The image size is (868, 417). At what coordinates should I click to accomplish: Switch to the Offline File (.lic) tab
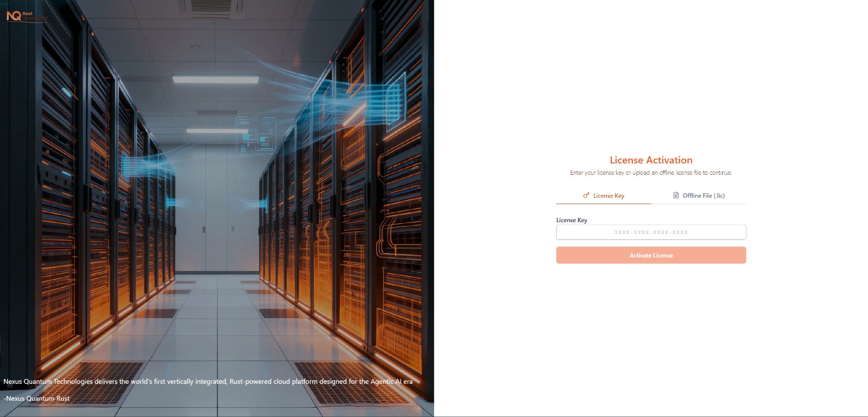pos(699,195)
